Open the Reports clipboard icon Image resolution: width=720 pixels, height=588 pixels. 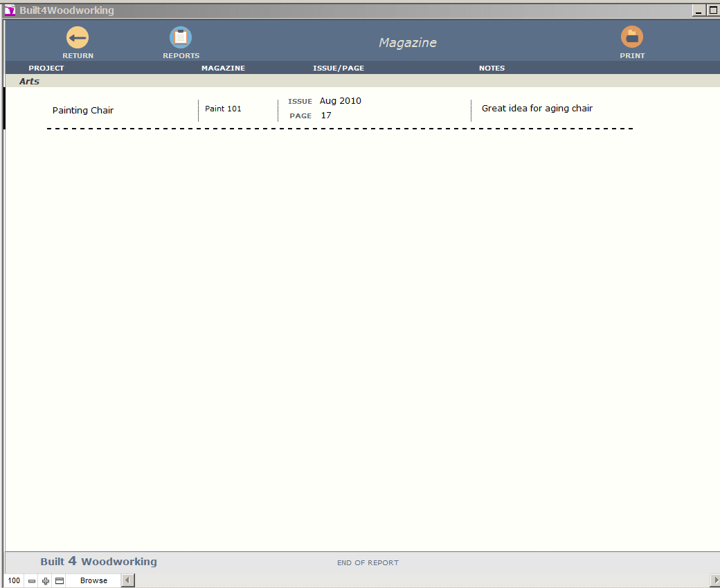(181, 37)
